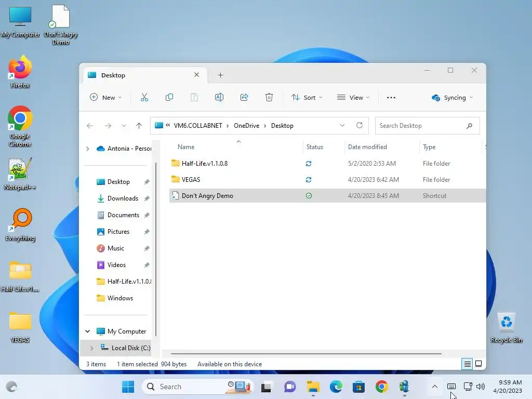Select Half-Life folder on desktop
The width and height of the screenshot is (532, 399).
(x=20, y=276)
